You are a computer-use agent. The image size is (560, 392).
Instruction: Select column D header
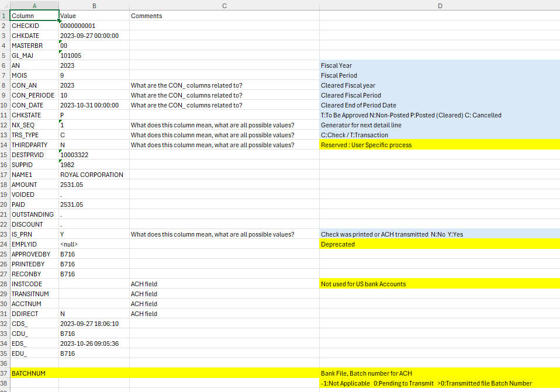[x=439, y=5]
